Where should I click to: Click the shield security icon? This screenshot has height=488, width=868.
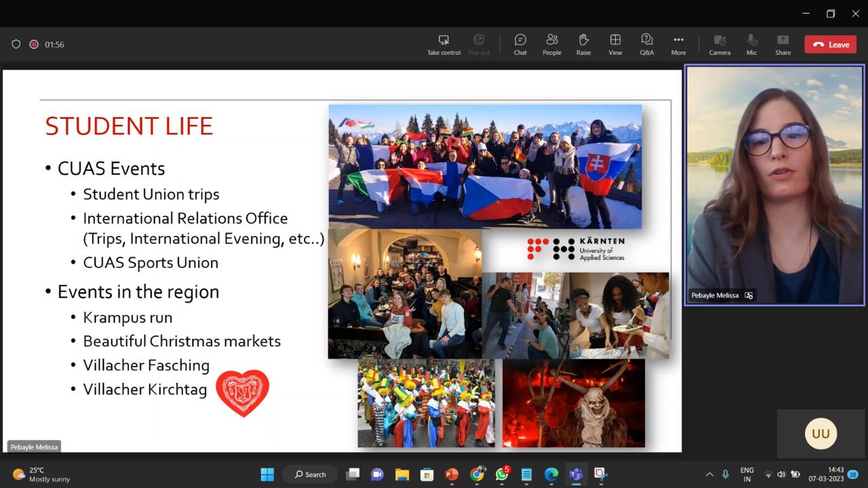coord(16,45)
